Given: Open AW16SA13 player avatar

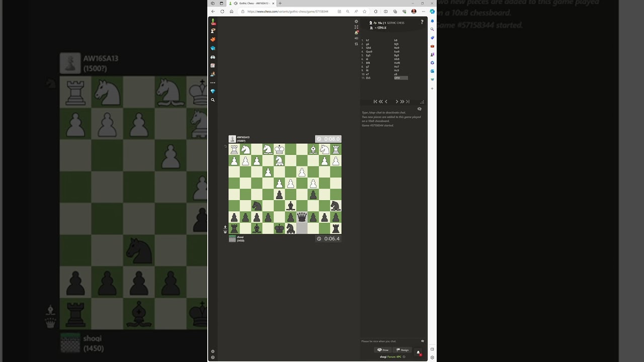Looking at the screenshot, I should [232, 139].
